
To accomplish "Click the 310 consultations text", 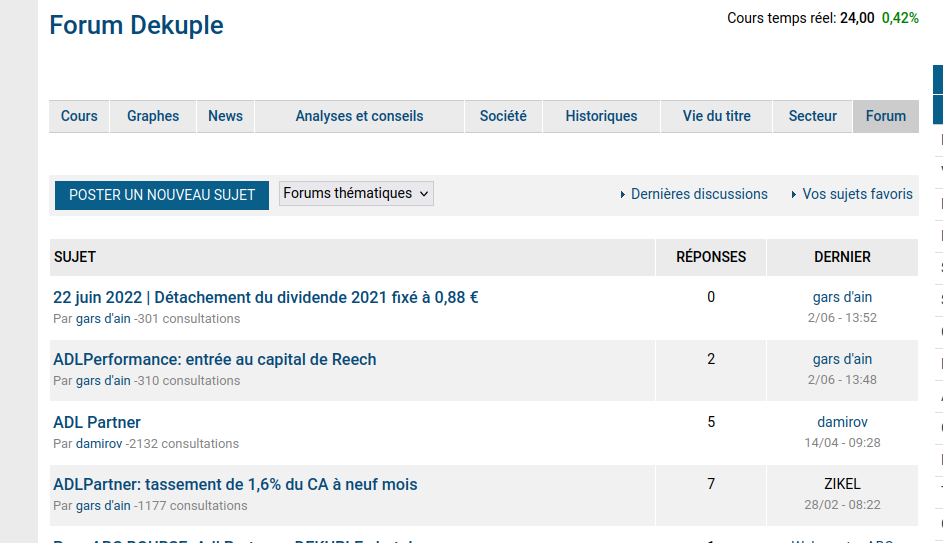I will [x=188, y=381].
